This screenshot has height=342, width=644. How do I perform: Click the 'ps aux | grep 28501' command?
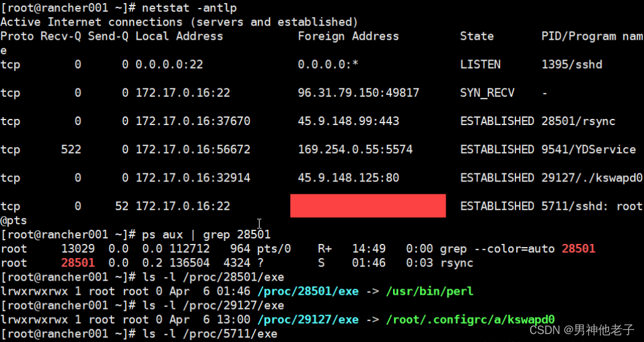coord(206,235)
